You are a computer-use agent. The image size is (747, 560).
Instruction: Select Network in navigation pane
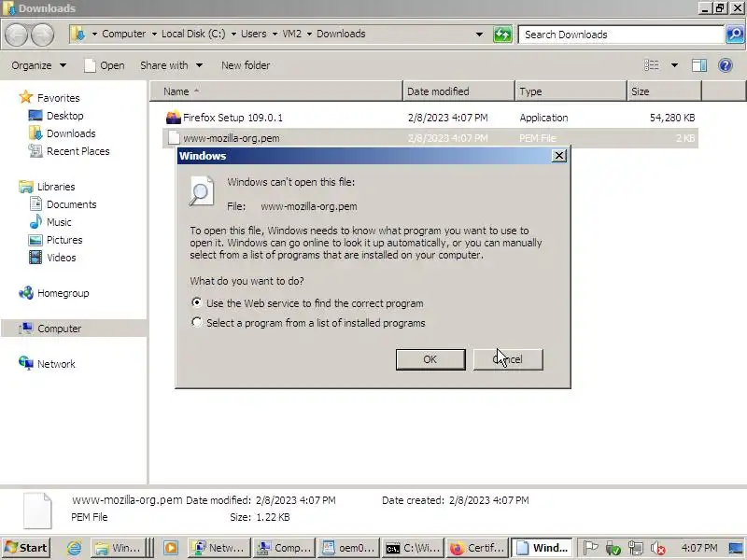click(x=56, y=364)
